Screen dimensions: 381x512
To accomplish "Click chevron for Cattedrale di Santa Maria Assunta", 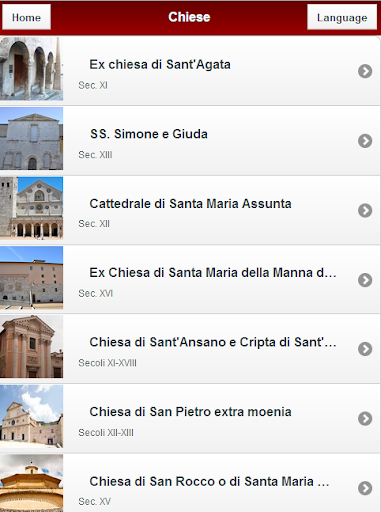I will (365, 210).
